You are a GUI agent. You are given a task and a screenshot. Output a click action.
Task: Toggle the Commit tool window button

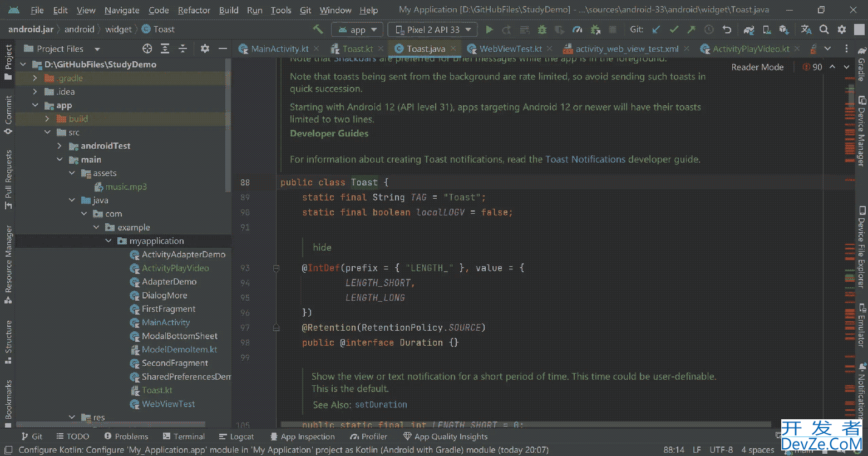point(8,115)
